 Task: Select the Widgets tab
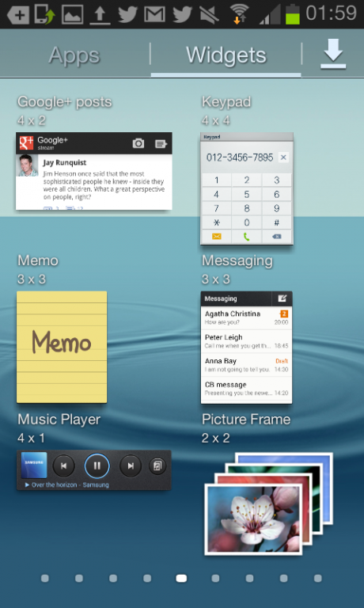[x=226, y=55]
